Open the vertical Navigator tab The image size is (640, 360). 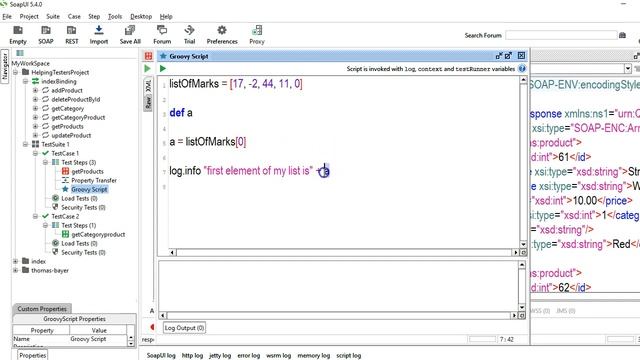[4, 66]
